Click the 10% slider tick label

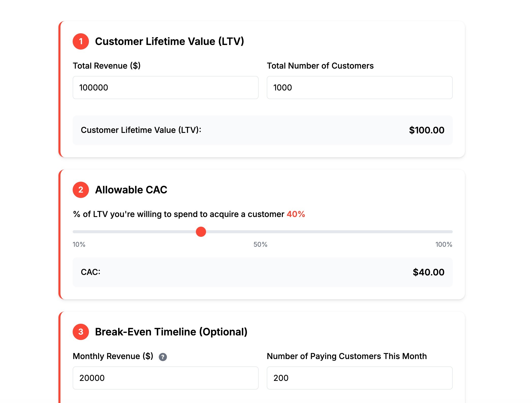click(x=79, y=244)
